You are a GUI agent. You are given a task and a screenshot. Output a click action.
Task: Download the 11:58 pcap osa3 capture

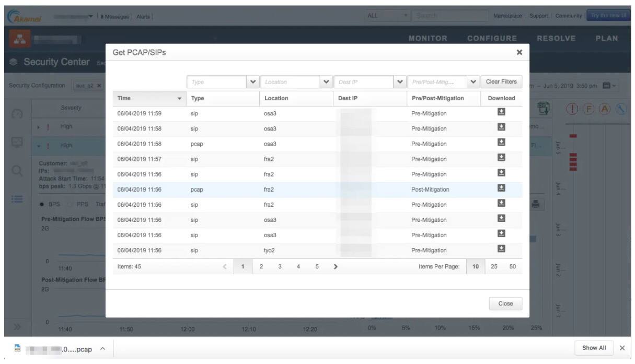point(501,143)
